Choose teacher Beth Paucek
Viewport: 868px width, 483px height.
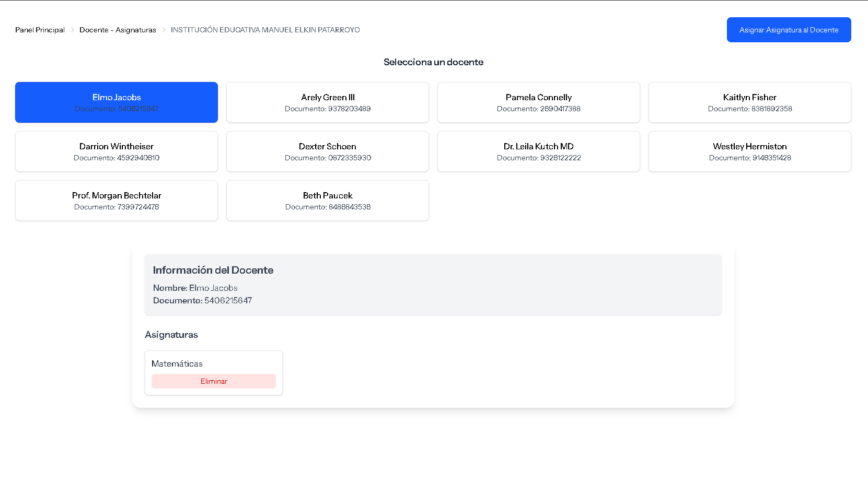[x=328, y=201]
